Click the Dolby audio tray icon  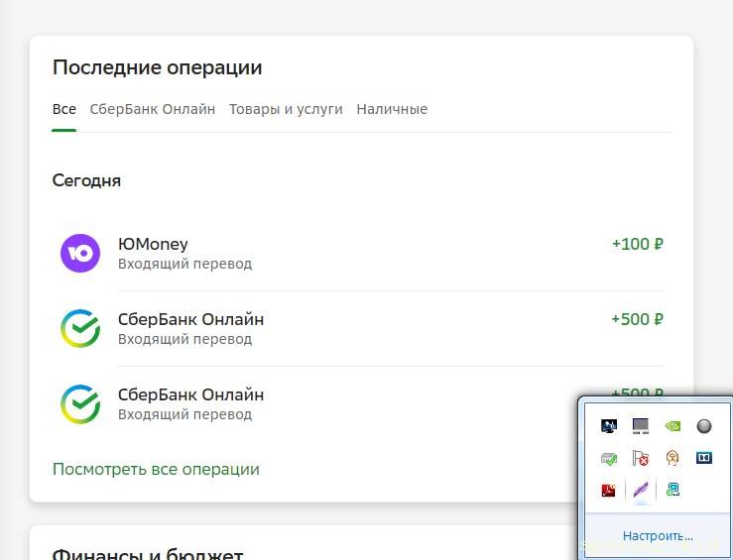[704, 458]
